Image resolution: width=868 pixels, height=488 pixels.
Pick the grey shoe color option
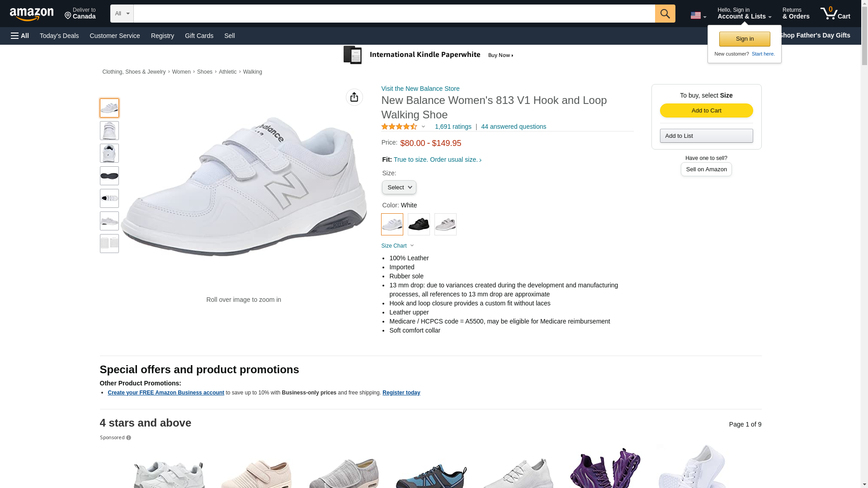coord(445,224)
